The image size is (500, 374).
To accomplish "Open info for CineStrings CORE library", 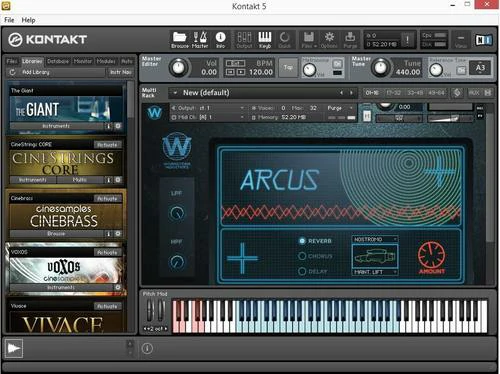I will [108, 180].
